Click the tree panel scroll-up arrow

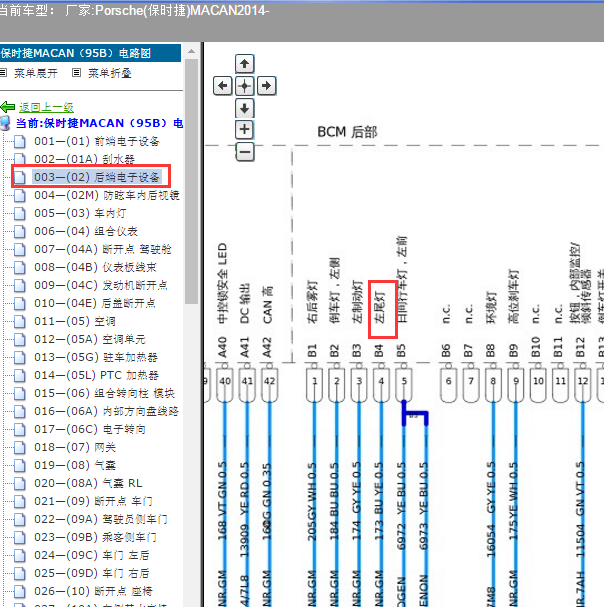[191, 51]
